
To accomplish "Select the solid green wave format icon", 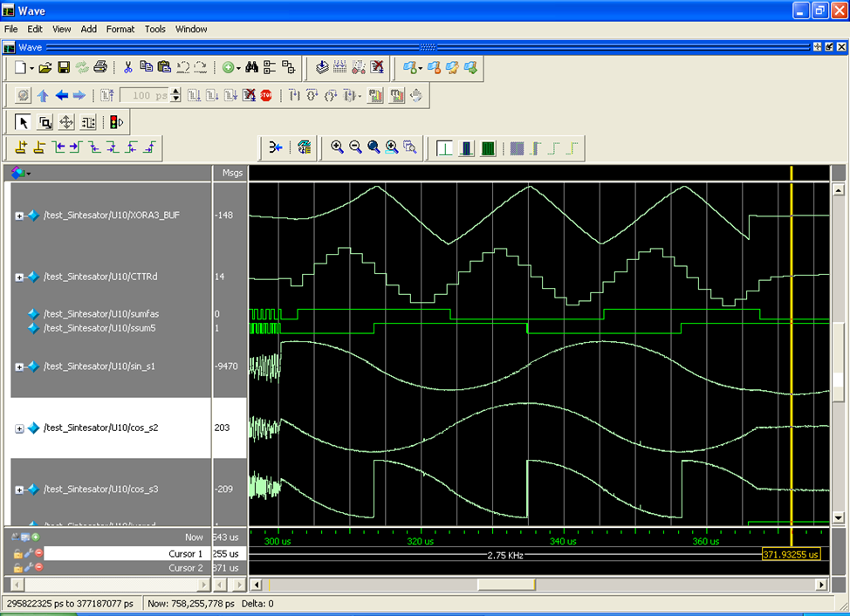I will pos(488,148).
